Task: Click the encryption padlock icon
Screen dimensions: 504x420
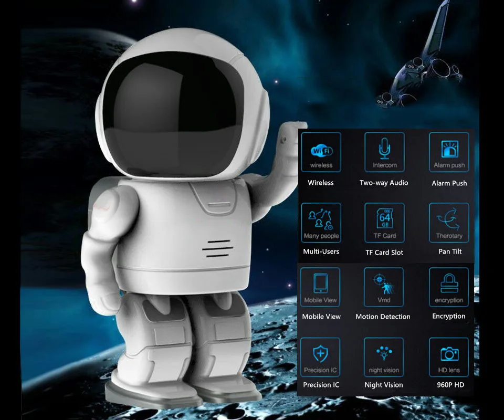Action: 449,287
